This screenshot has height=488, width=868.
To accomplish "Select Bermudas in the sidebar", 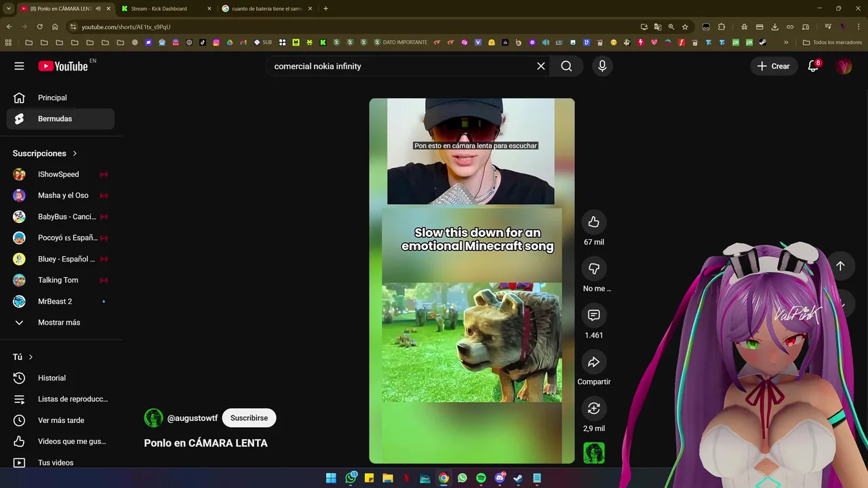I will click(x=61, y=119).
